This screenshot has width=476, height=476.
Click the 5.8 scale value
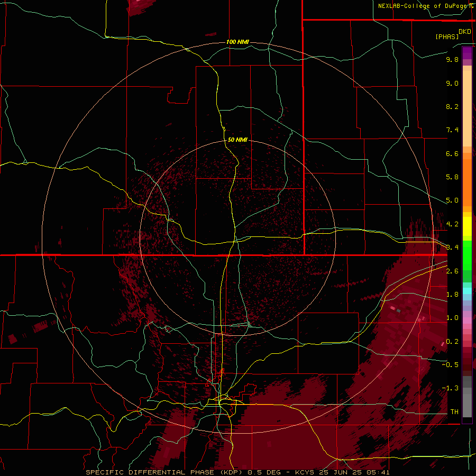coord(452,177)
